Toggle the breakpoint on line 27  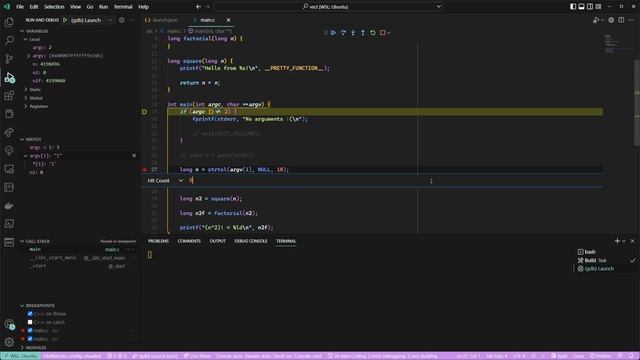[144, 169]
